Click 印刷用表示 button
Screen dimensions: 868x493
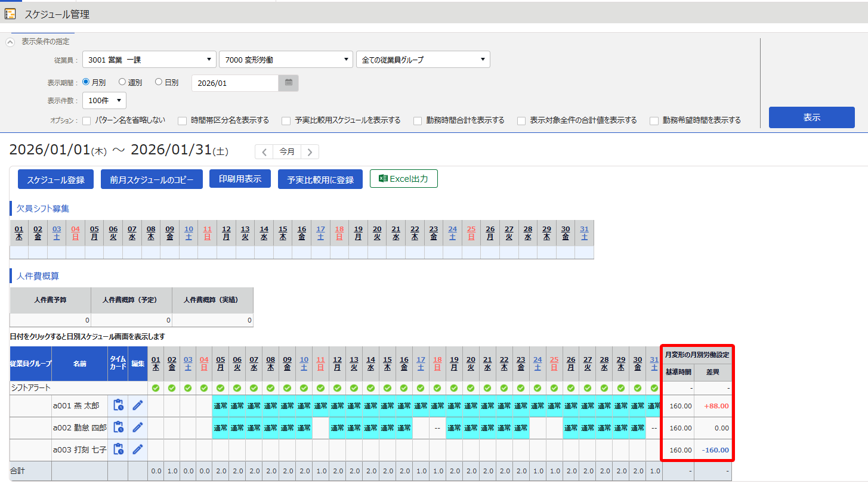coord(240,179)
